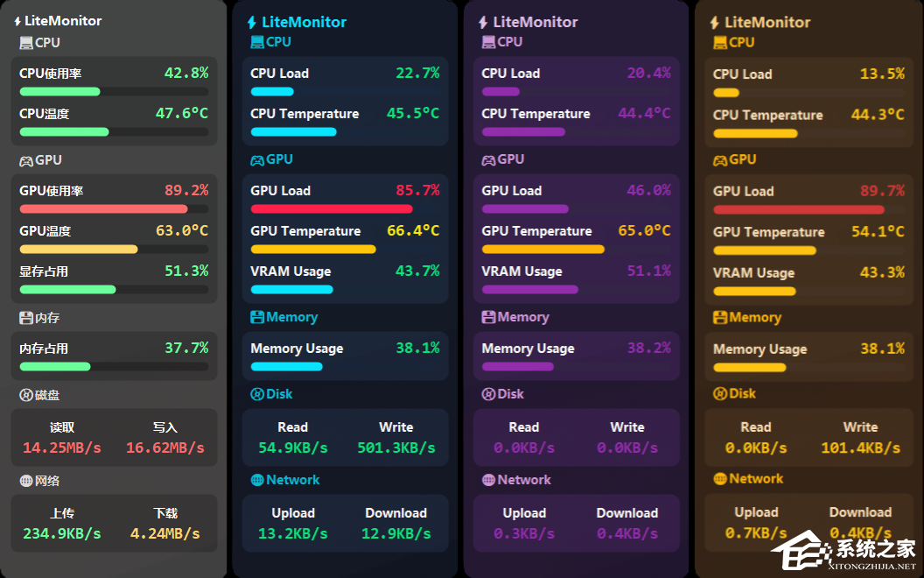Click the GPU Temperature value 54.1°C
Screen dimensions: 924x578
coord(878,231)
